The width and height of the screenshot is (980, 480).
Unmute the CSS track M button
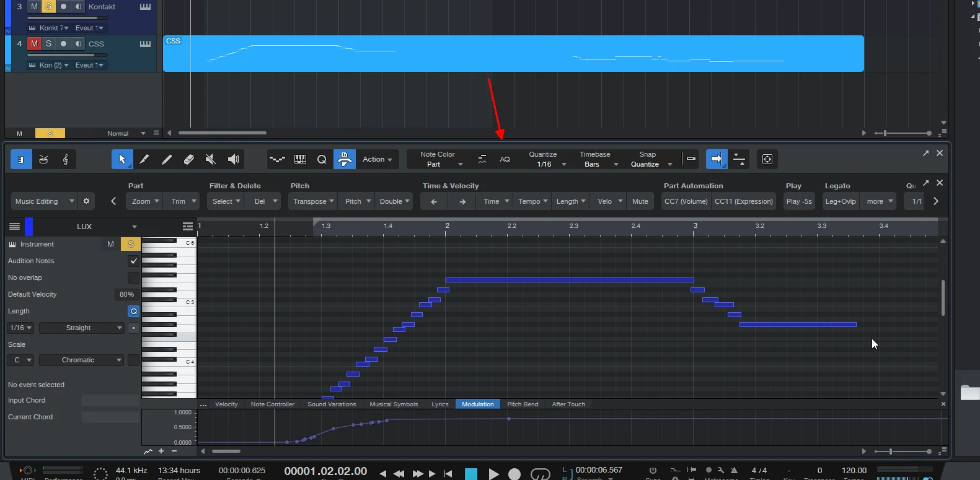(x=34, y=43)
